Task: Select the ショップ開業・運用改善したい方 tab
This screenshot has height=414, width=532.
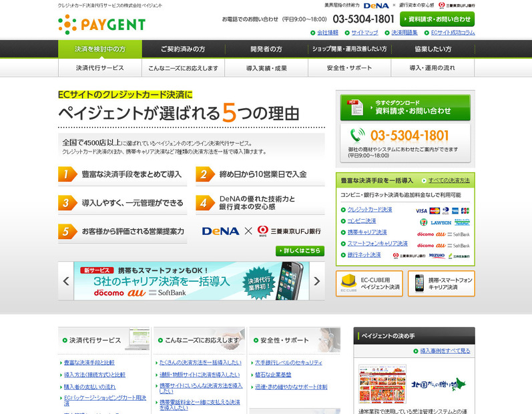Action: tap(350, 49)
